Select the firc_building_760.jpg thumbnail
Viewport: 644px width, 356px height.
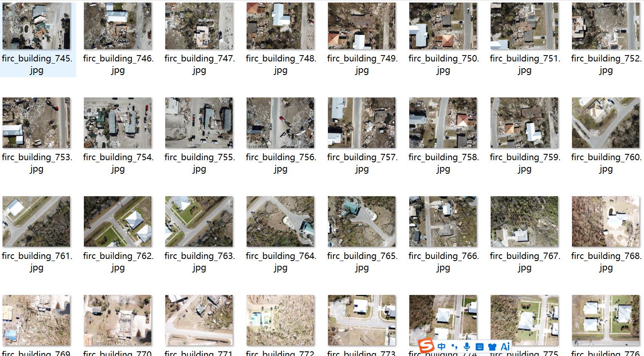coord(606,123)
